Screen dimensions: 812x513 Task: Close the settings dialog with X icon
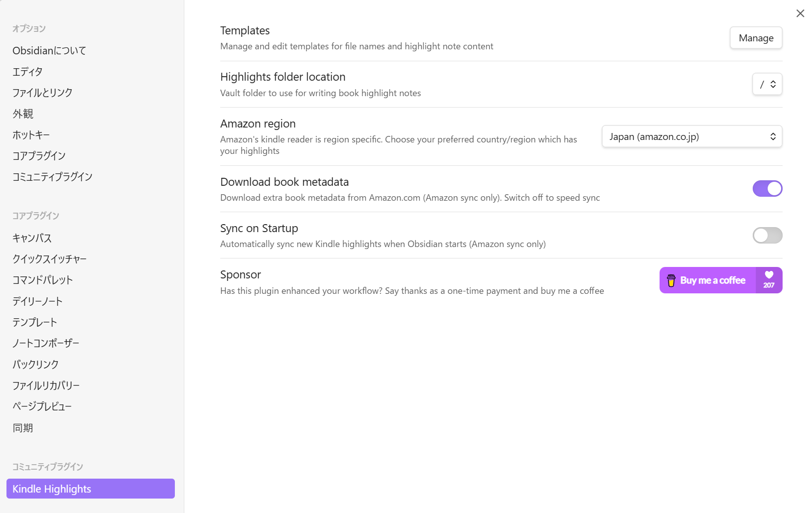click(x=800, y=13)
